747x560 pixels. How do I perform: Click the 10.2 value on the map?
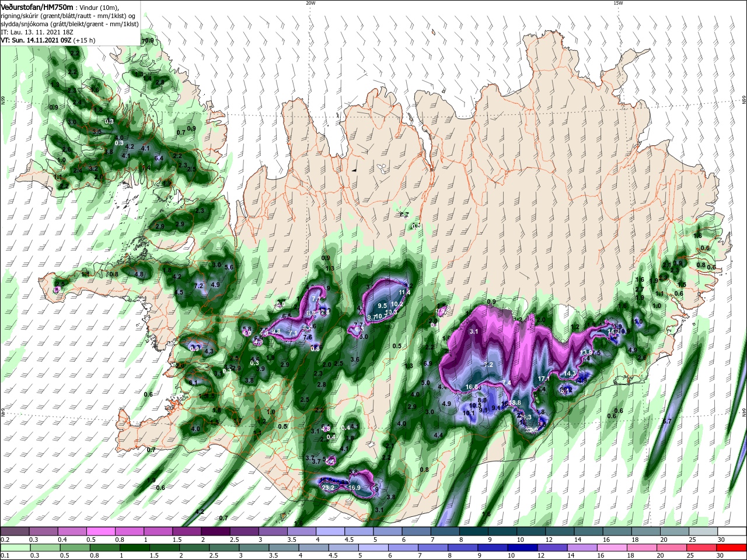397,304
